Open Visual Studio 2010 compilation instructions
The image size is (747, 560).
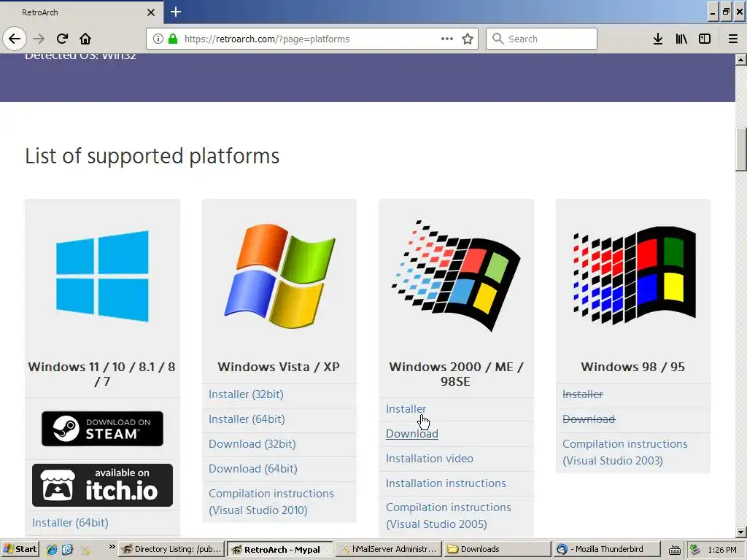coord(271,502)
